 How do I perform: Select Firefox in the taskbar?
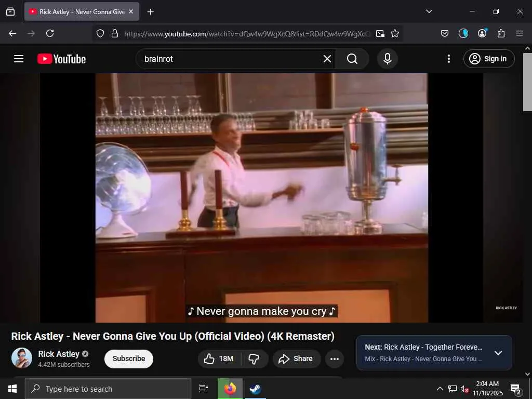click(x=230, y=389)
